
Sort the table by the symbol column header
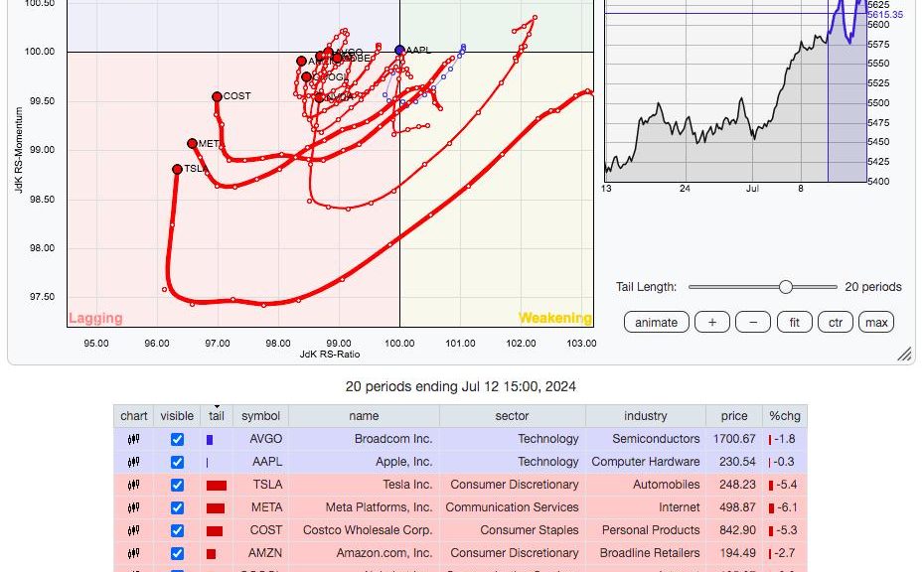click(260, 416)
